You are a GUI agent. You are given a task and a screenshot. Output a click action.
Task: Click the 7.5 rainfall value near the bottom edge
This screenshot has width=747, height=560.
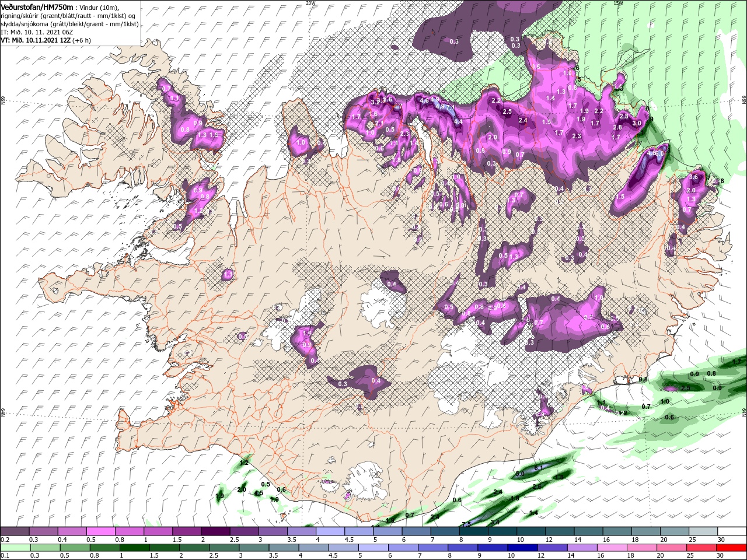tap(466, 524)
